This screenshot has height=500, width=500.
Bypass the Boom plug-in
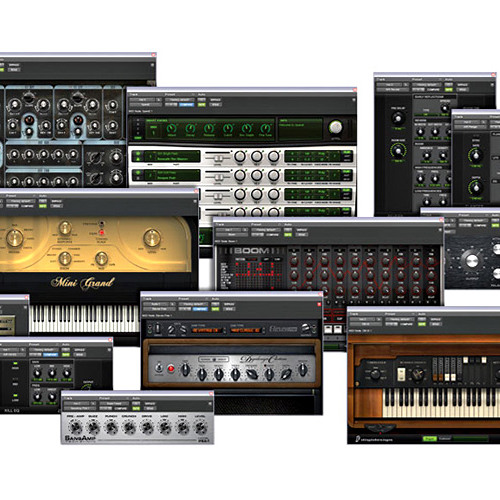[301, 230]
